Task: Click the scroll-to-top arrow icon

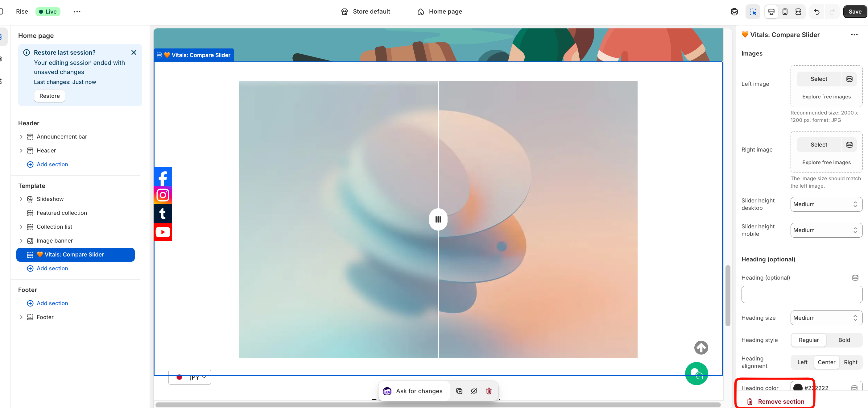Action: 701,348
